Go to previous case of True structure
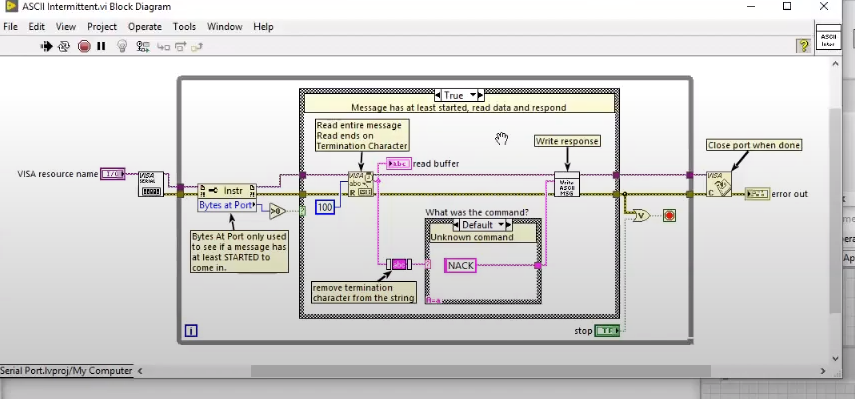This screenshot has width=855, height=399. coord(438,95)
